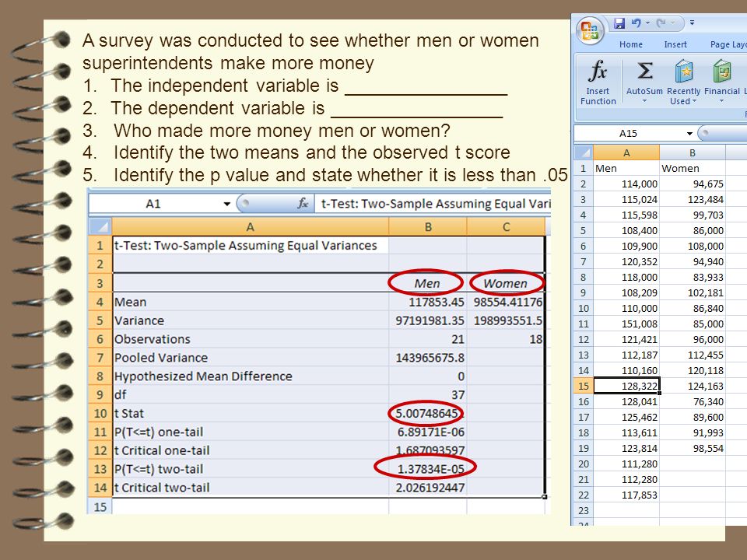
Task: Open the Name Box dropdown showing A15
Action: tap(689, 134)
